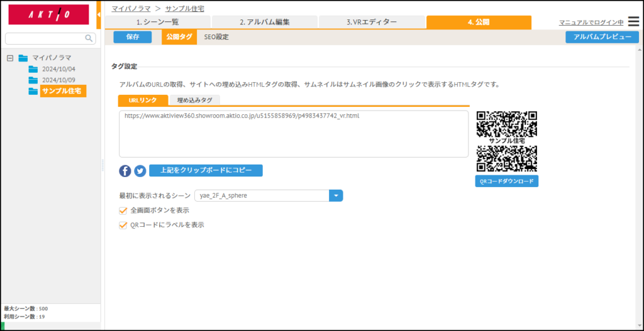The image size is (644, 331).
Task: Open the hamburger menu icon
Action: tap(633, 22)
